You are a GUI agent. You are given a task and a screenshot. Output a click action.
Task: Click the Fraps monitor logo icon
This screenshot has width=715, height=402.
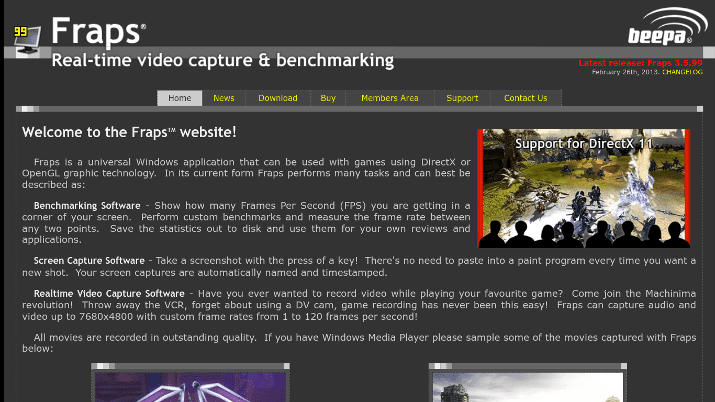click(x=27, y=40)
